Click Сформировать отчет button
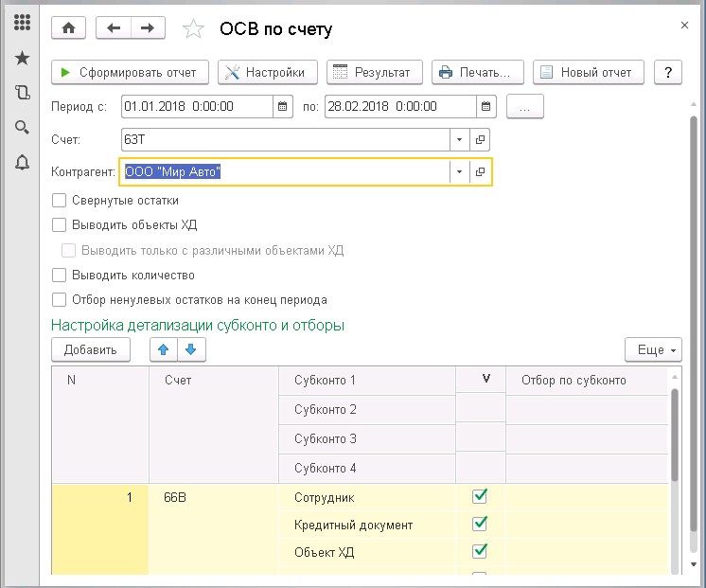 point(130,72)
